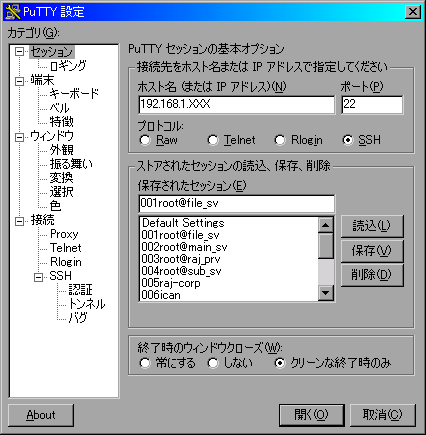Select 常にする close-window option
Image resolution: width=426 pixels, height=435 pixels.
[x=145, y=363]
